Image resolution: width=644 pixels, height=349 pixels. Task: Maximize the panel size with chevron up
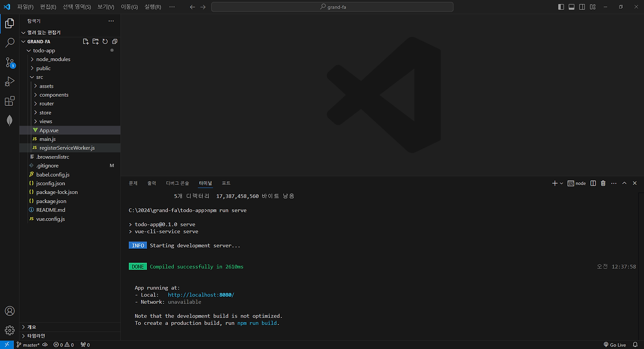[x=624, y=183]
